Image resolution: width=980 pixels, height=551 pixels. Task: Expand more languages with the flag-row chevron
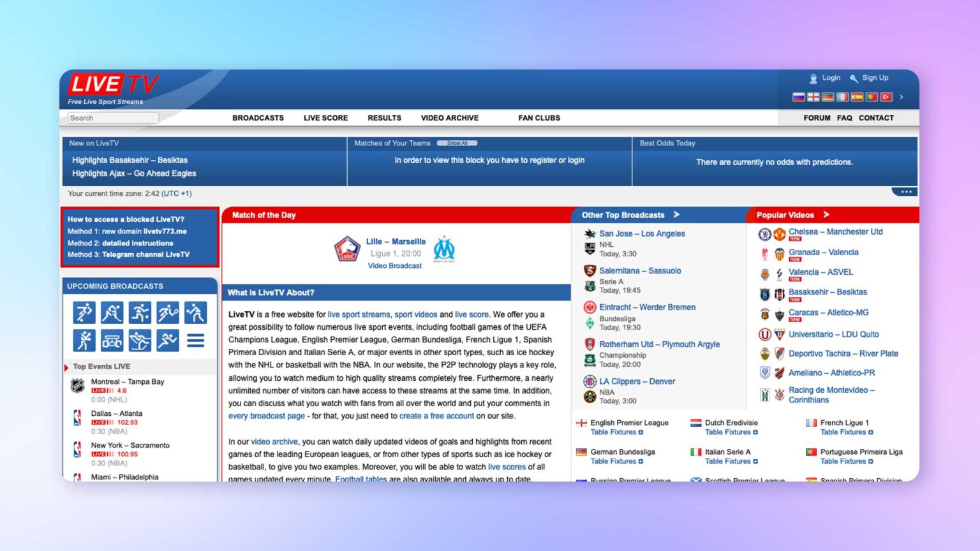901,97
